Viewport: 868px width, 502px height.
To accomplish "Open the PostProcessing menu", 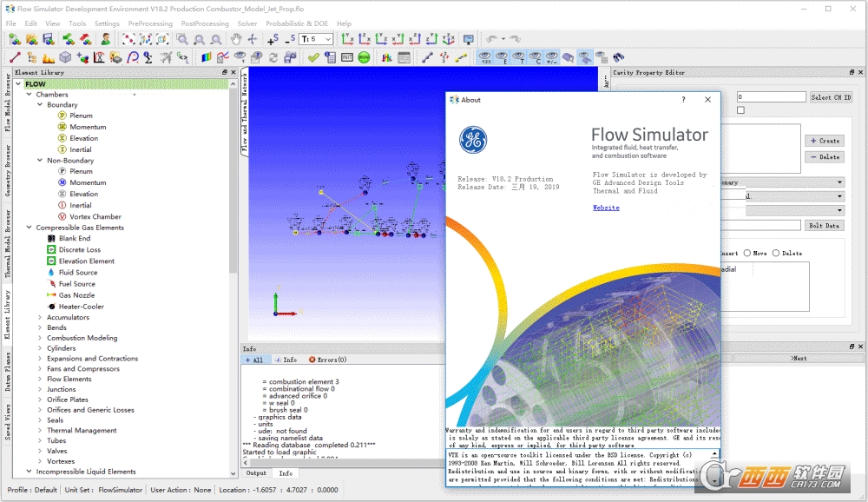I will tap(205, 23).
